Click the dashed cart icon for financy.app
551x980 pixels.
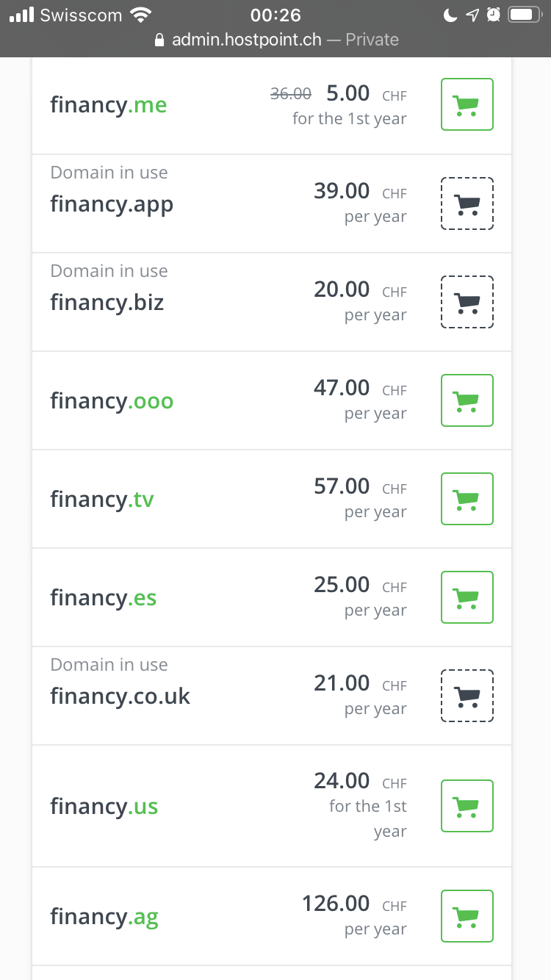click(467, 203)
